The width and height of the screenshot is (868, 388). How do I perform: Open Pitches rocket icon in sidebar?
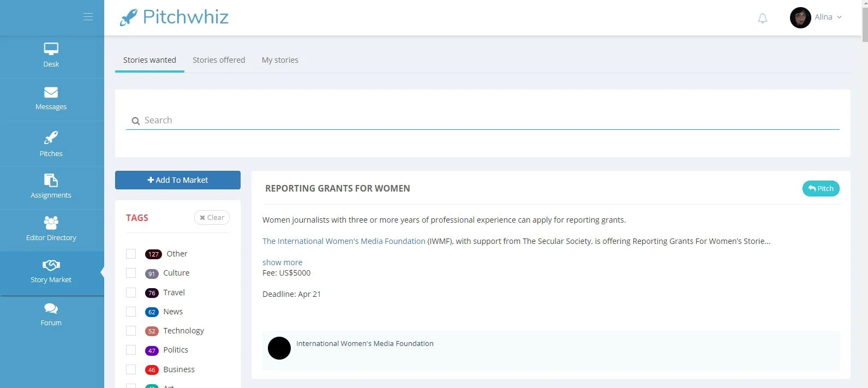point(51,138)
